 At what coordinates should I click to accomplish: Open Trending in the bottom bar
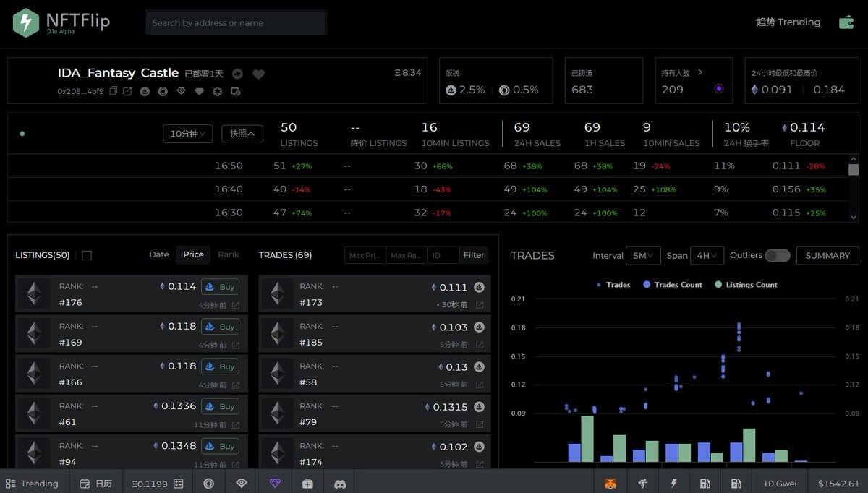click(x=32, y=483)
